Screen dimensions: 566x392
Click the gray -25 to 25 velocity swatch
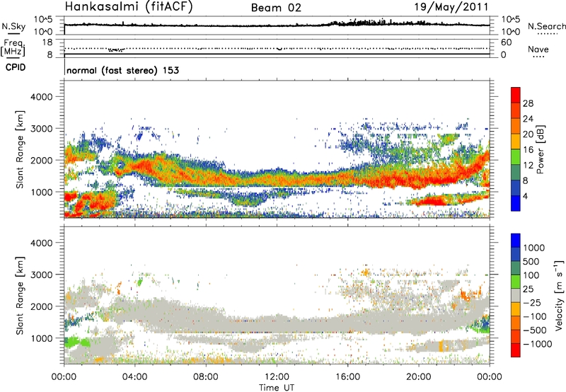click(x=516, y=295)
